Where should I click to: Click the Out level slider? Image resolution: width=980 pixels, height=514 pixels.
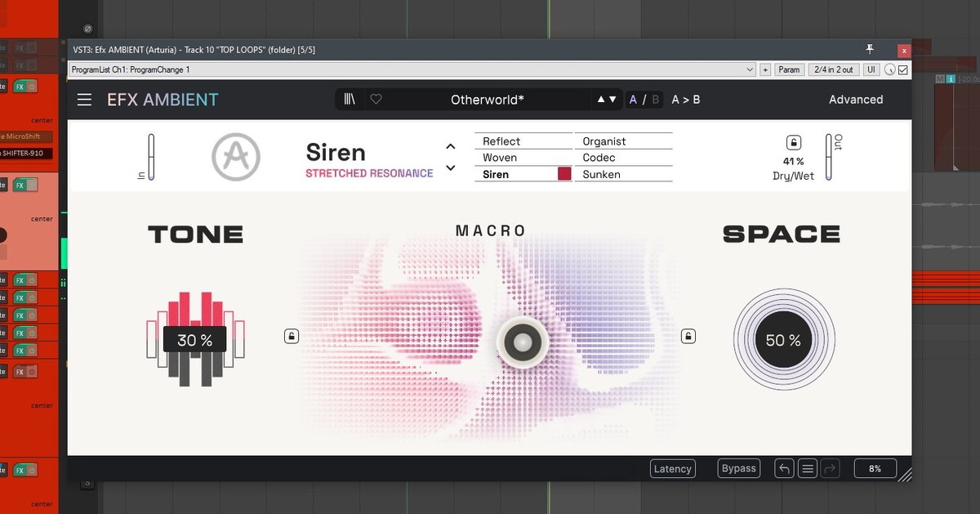coord(830,157)
